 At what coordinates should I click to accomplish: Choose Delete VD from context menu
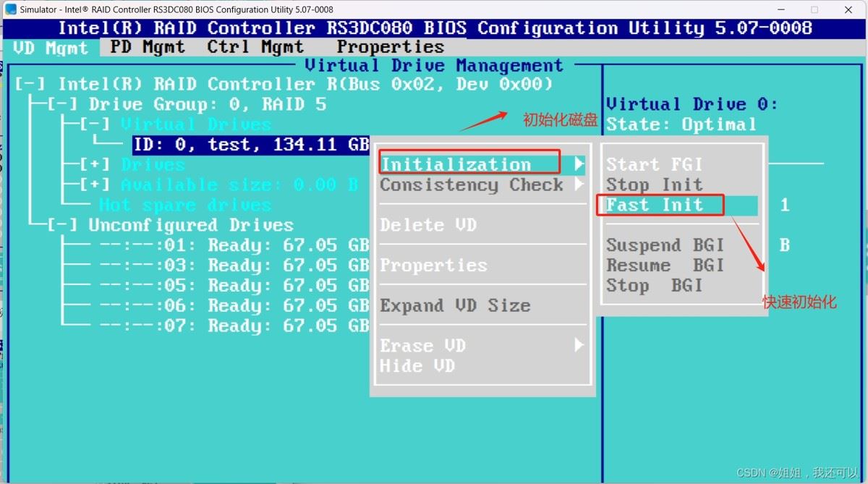tap(428, 225)
